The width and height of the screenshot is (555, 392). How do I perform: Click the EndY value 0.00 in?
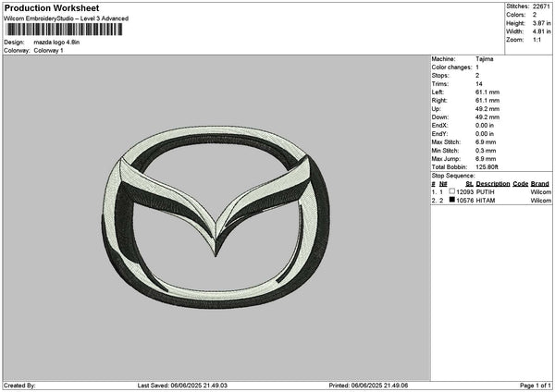click(485, 134)
